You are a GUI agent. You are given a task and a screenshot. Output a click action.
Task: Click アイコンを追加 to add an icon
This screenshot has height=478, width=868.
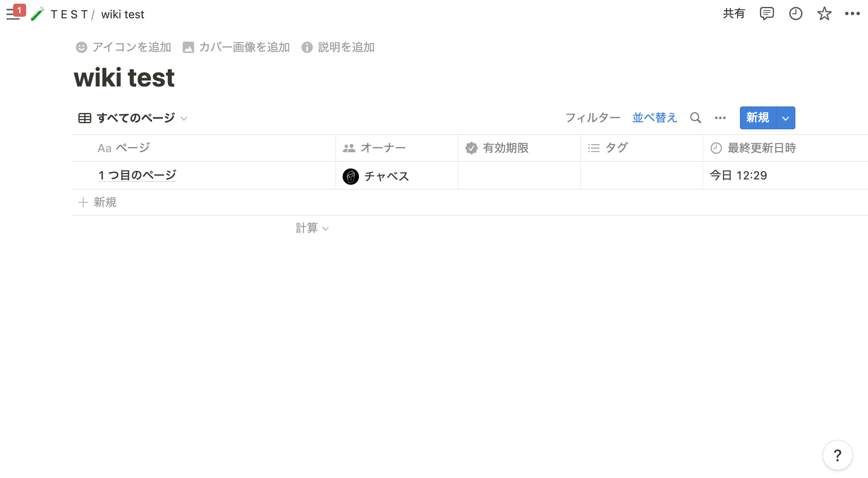click(124, 47)
